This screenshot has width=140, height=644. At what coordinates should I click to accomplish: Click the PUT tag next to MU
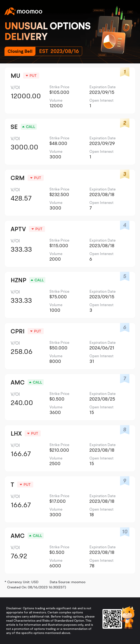31,76
